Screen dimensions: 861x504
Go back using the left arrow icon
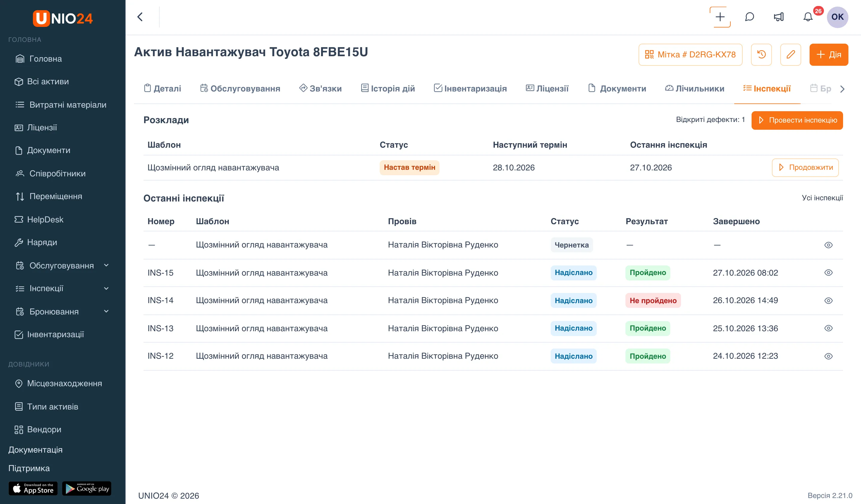pos(140,17)
